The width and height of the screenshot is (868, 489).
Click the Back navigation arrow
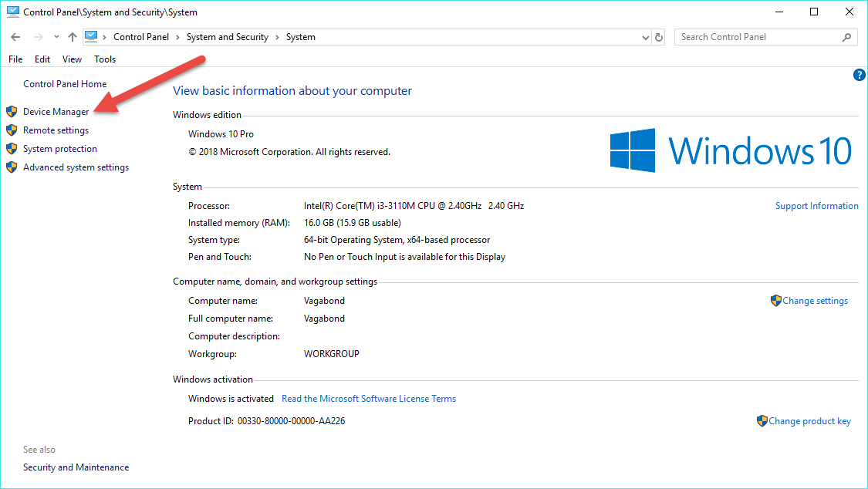pos(15,37)
